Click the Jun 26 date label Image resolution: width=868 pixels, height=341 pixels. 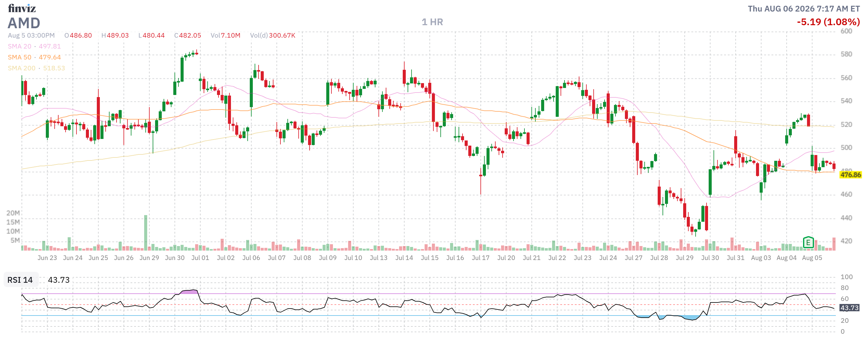[124, 258]
